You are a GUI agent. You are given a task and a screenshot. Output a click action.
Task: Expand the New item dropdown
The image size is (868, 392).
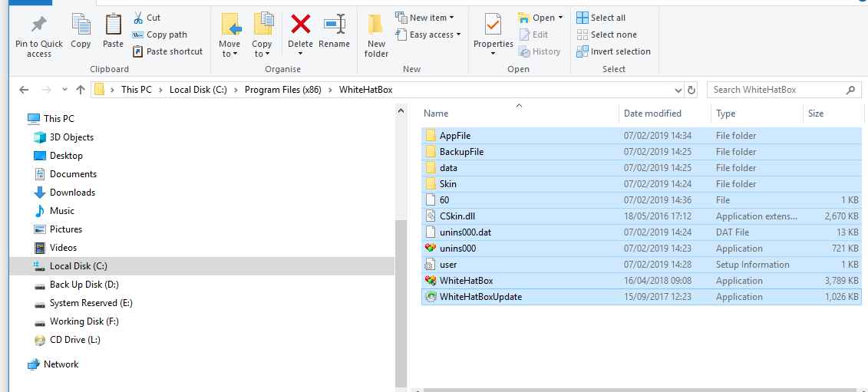click(425, 18)
